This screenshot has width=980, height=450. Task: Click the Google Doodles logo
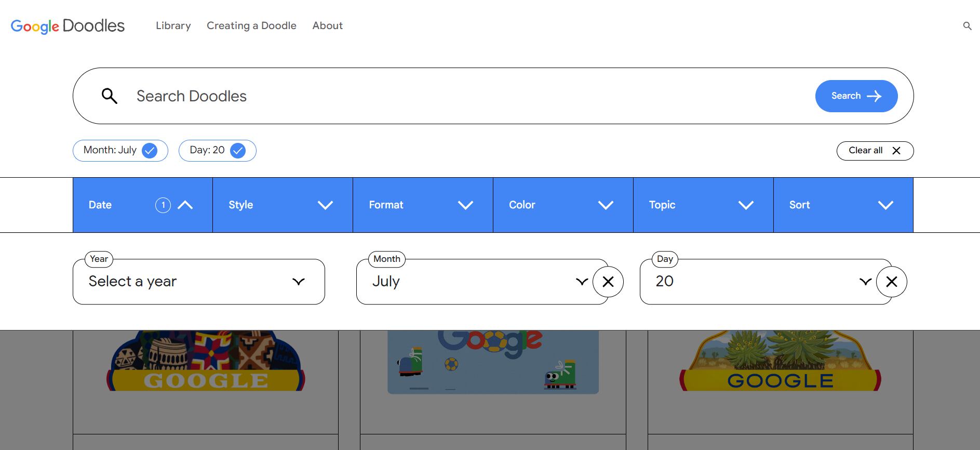(68, 26)
